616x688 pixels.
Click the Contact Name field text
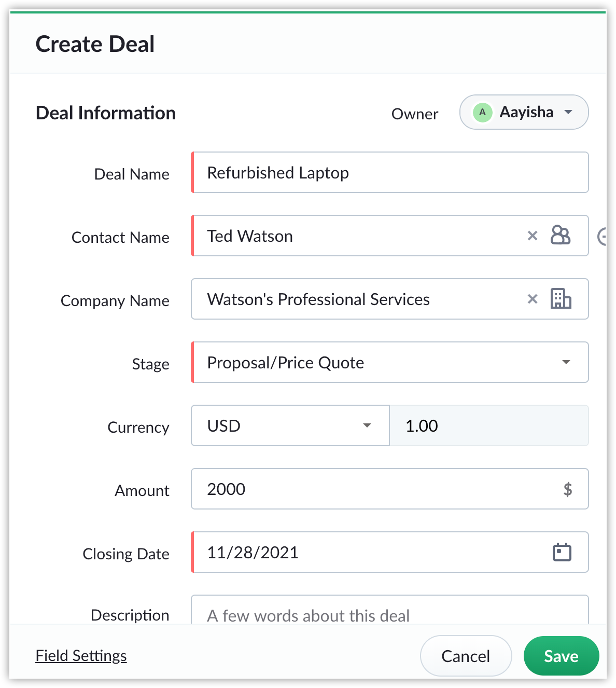(250, 236)
